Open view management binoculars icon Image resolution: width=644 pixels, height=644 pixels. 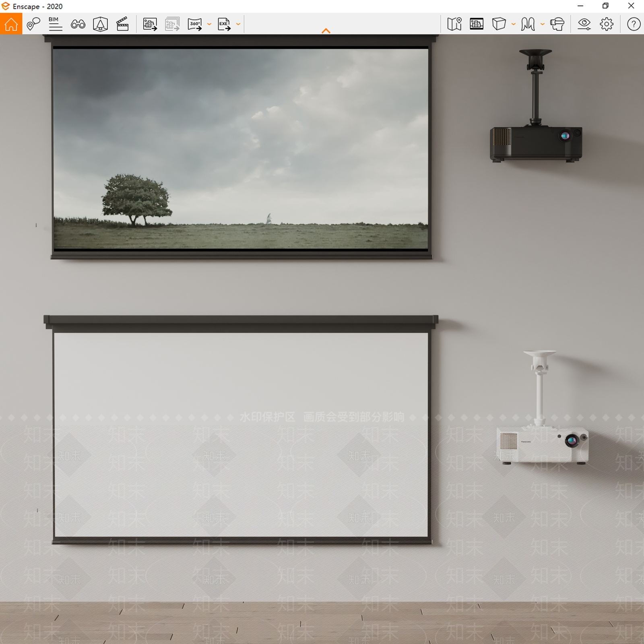coord(78,24)
